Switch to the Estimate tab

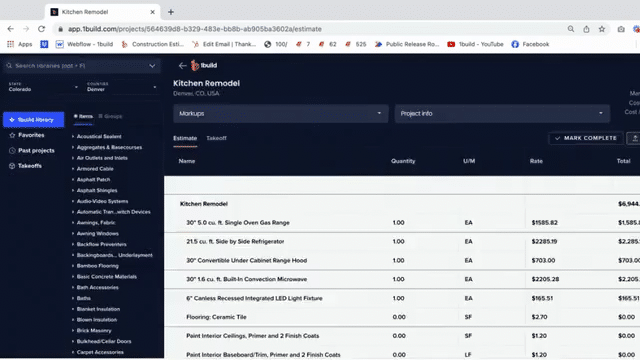point(185,138)
